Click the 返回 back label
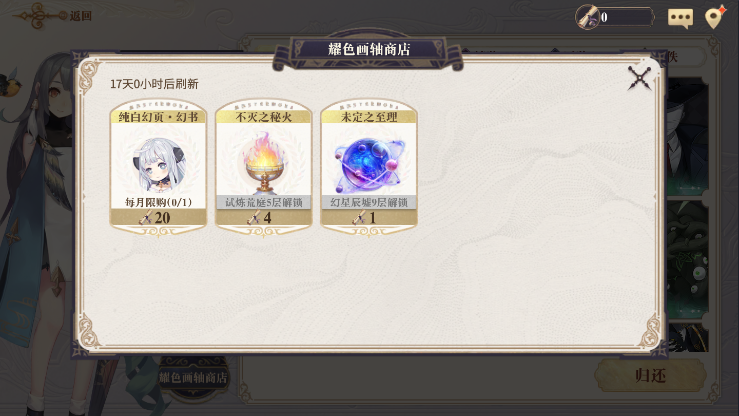This screenshot has width=739, height=416. pyautogui.click(x=81, y=16)
